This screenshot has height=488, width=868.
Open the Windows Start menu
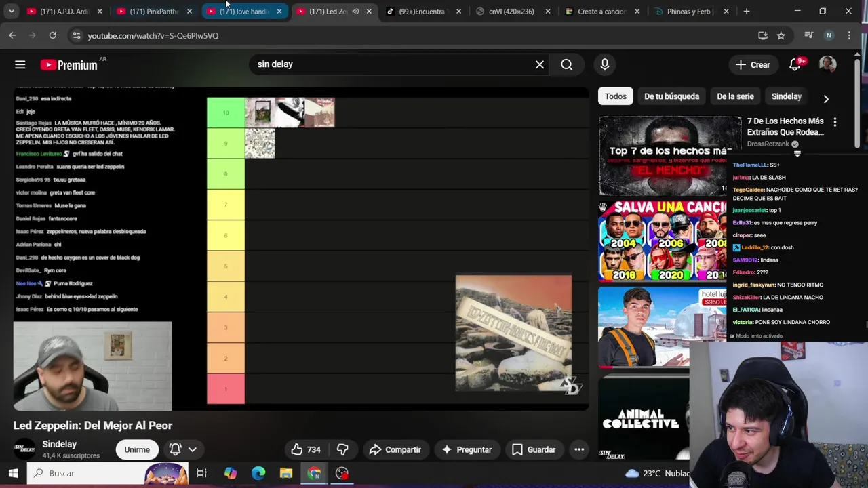point(13,473)
